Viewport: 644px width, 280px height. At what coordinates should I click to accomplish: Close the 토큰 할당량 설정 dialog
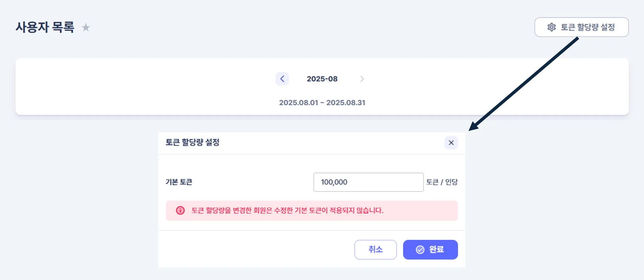[451, 143]
